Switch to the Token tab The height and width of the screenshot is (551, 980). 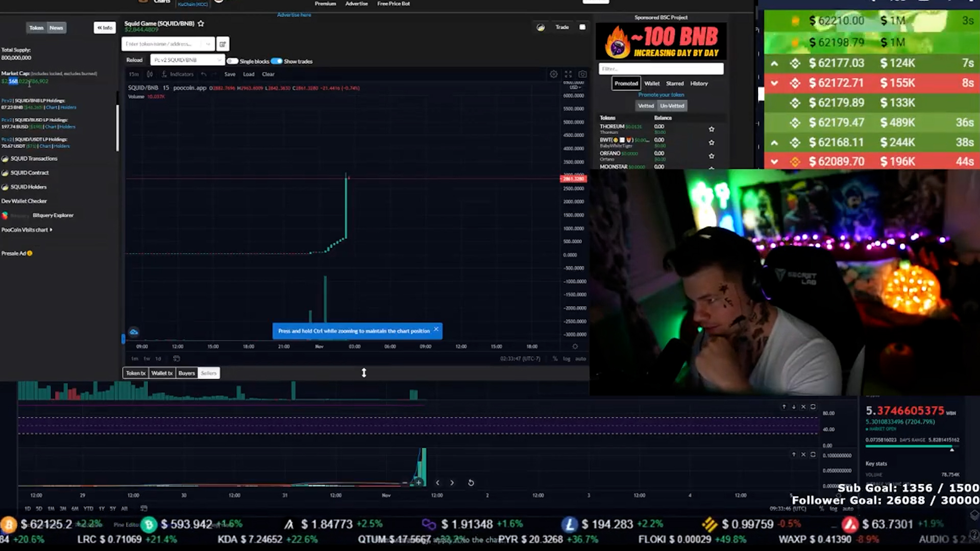click(x=36, y=28)
